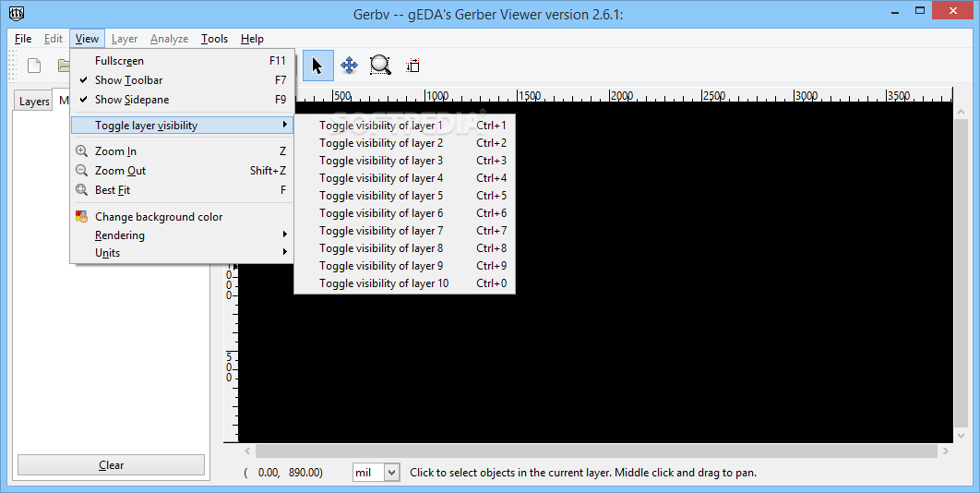
Task: Select the pointer selection tool
Action: (x=318, y=66)
